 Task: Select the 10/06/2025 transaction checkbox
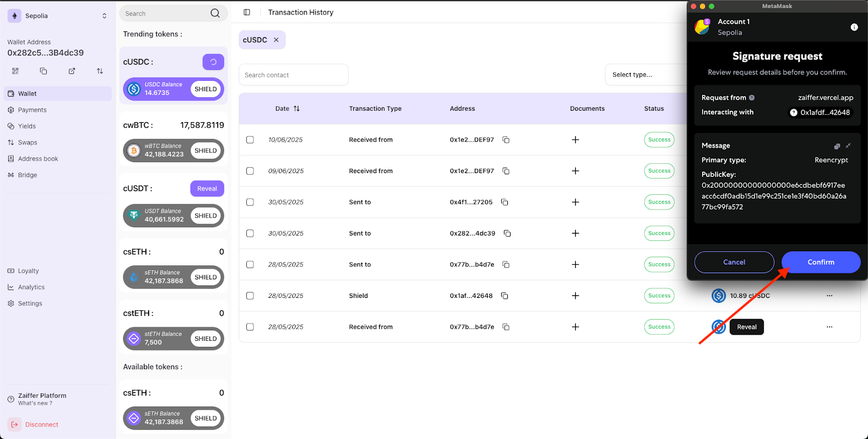tap(250, 140)
